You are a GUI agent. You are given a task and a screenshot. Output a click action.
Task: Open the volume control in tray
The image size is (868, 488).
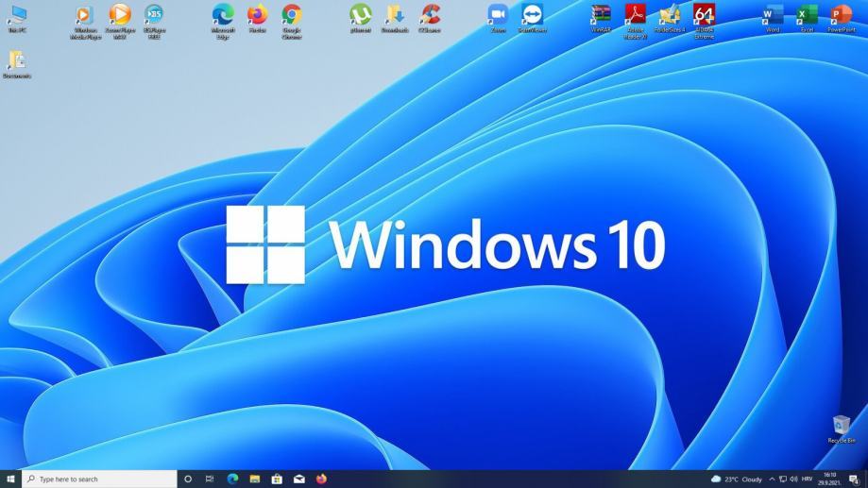(793, 480)
